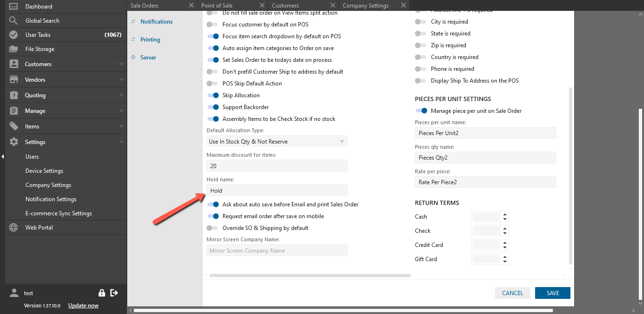Click the Web Portal globe icon
Image resolution: width=644 pixels, height=314 pixels.
pos(14,228)
